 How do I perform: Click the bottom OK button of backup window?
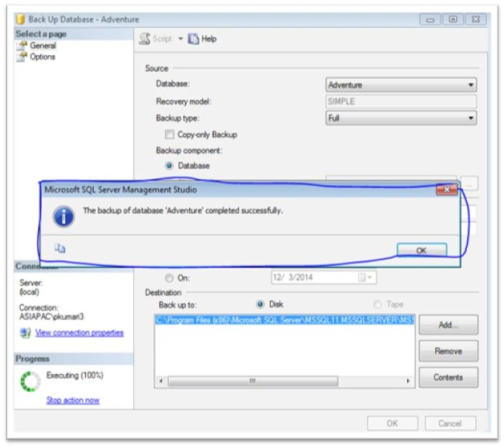pyautogui.click(x=392, y=423)
